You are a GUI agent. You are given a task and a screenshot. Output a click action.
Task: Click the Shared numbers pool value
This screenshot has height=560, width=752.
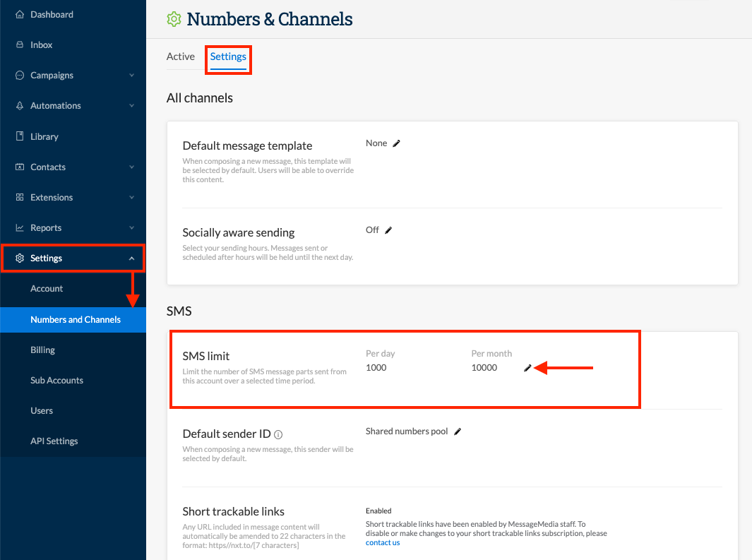coord(407,431)
